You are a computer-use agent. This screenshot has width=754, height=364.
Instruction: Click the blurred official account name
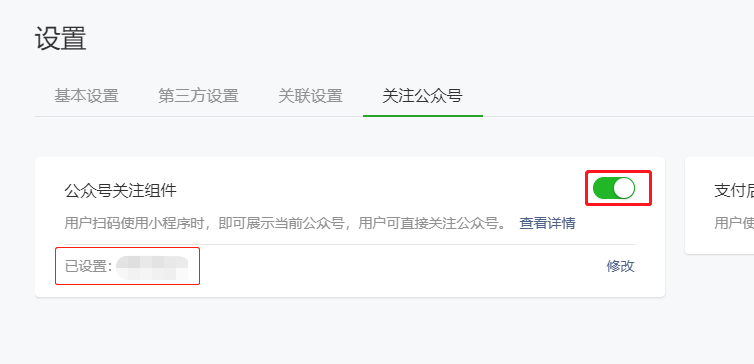(x=152, y=268)
